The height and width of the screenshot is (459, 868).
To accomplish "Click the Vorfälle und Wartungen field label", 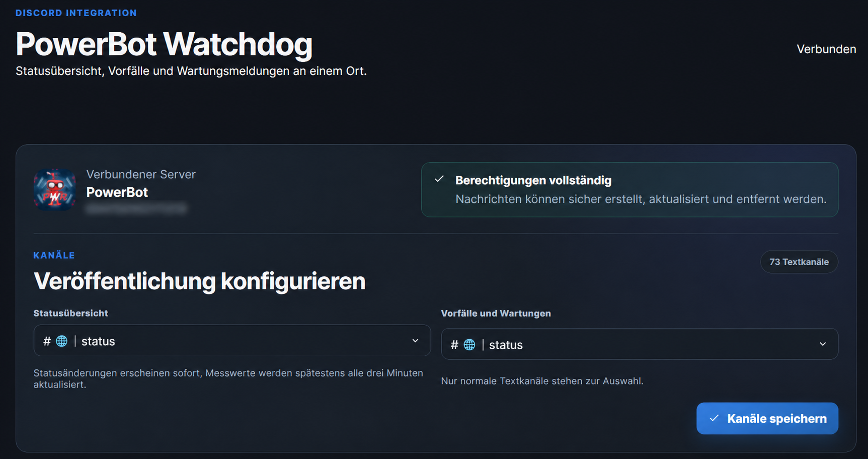I will point(496,313).
